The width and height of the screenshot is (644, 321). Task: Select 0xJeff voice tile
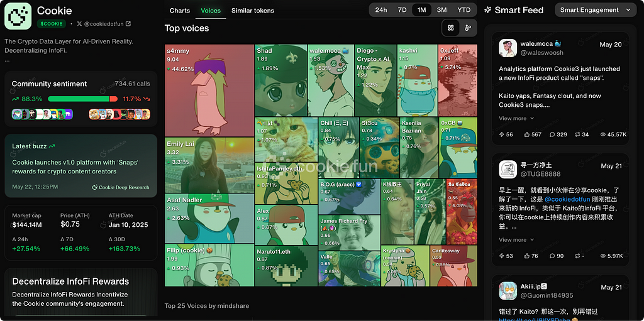(x=458, y=80)
